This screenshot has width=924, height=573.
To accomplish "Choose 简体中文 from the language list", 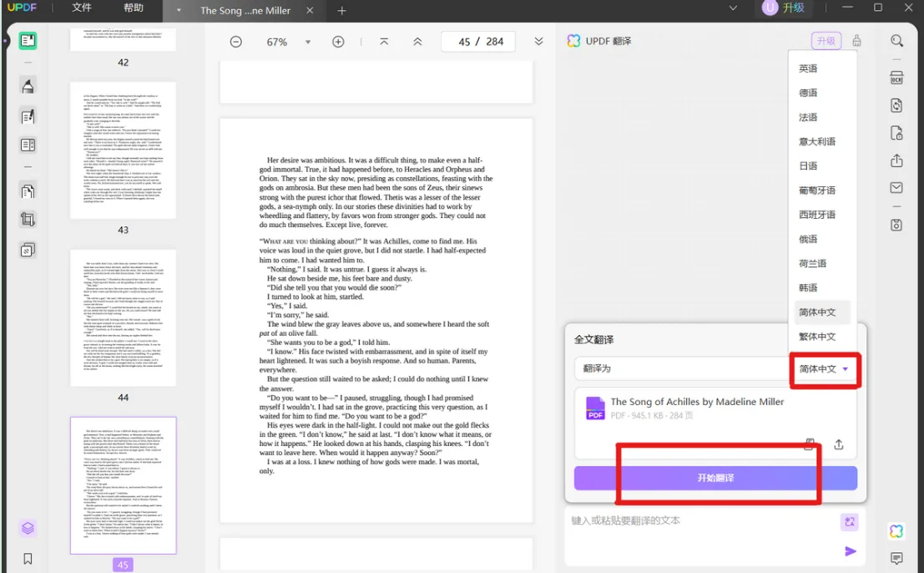I will tap(822, 312).
